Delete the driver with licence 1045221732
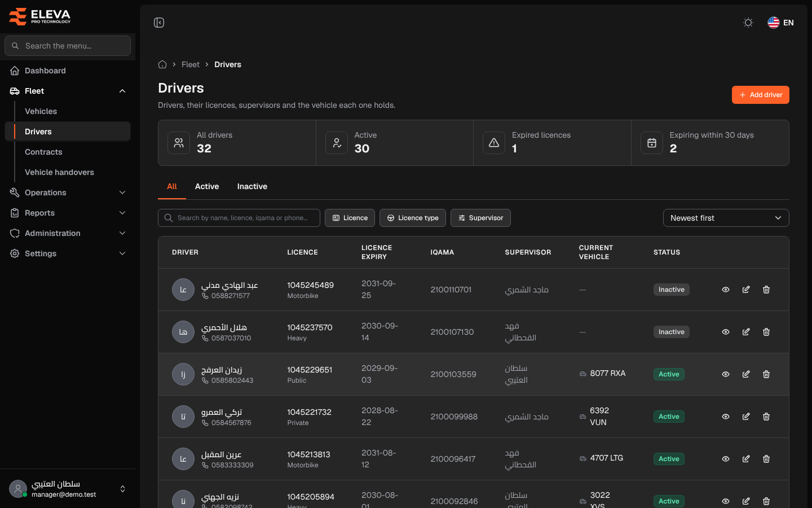 tap(766, 417)
